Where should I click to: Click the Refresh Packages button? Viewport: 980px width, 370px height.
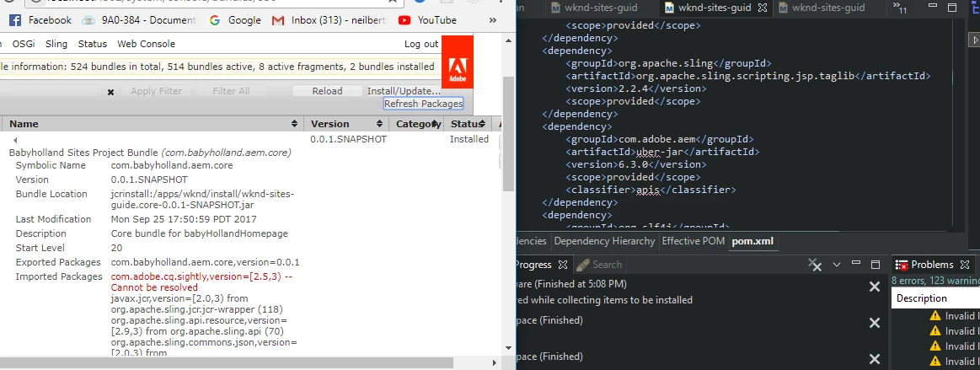pyautogui.click(x=423, y=104)
